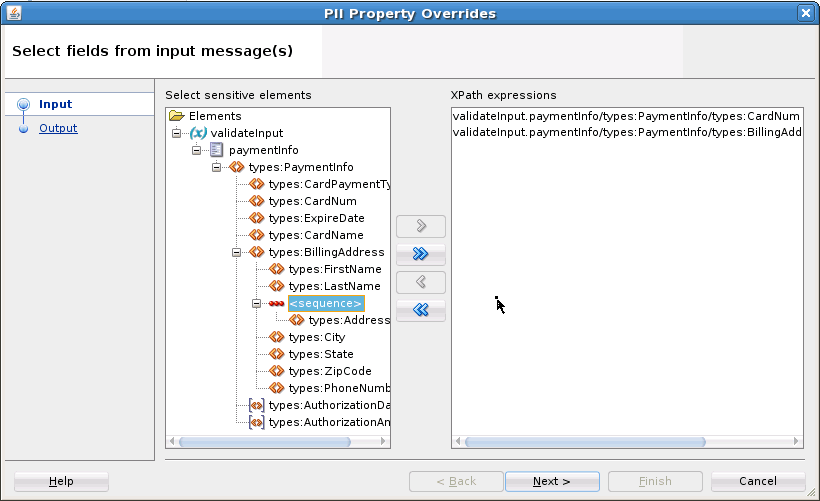Select types:State in the tree
This screenshot has height=501, width=820.
click(321, 354)
